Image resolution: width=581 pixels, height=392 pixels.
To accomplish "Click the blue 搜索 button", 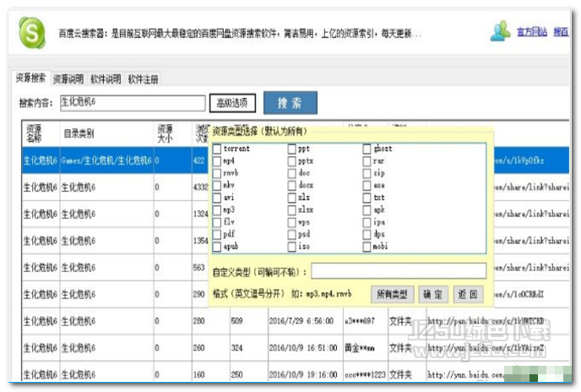I will click(290, 103).
